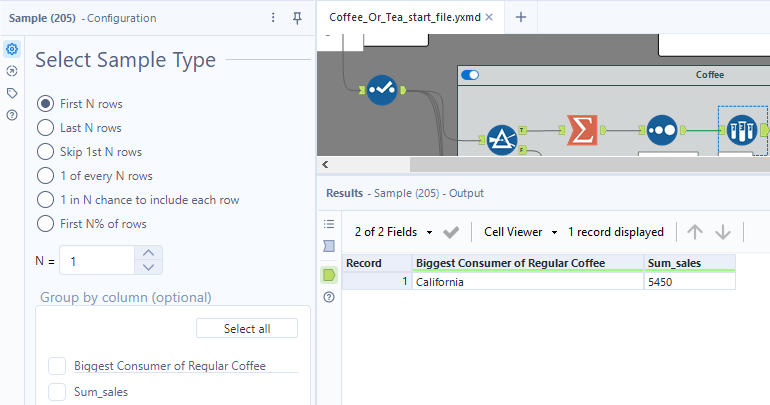Select the Last N rows option
The width and height of the screenshot is (770, 405).
coord(45,128)
